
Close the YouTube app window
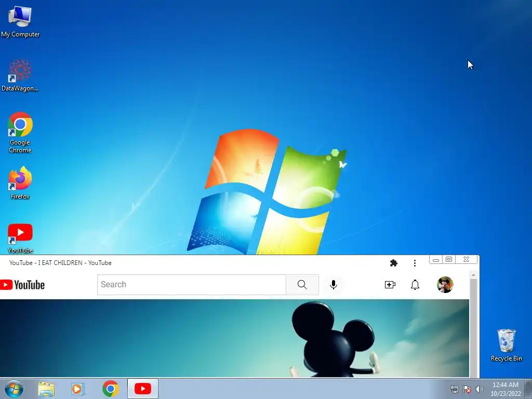click(466, 260)
